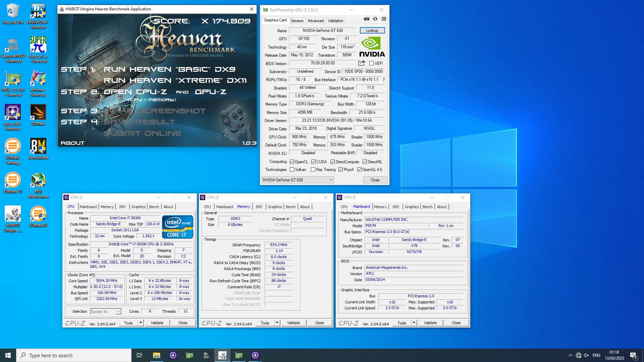
Task: Open CapturePNG2 shortcut icon
Action: 13,50
